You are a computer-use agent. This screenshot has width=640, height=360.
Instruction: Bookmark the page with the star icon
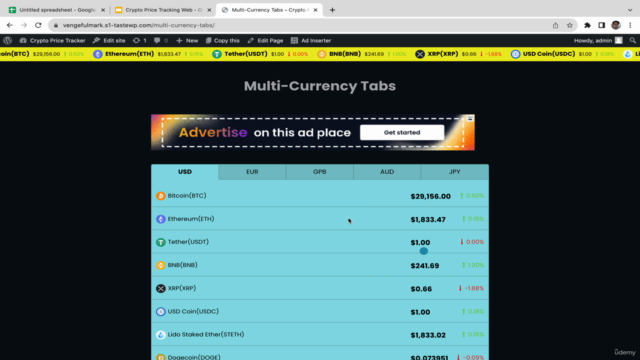(570, 25)
